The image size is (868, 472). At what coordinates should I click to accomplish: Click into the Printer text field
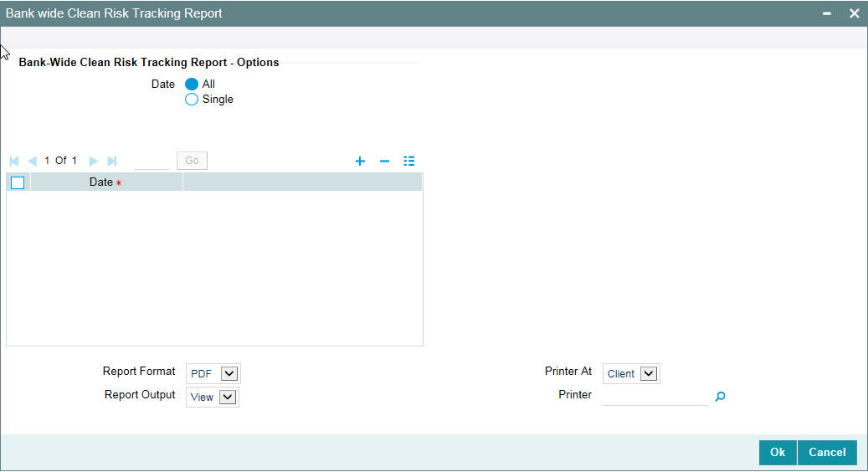tap(655, 396)
